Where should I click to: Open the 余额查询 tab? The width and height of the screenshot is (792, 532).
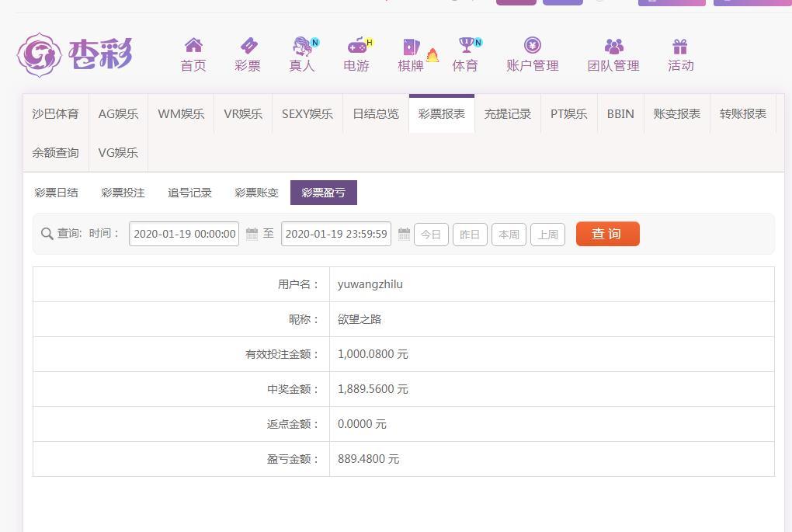[55, 153]
